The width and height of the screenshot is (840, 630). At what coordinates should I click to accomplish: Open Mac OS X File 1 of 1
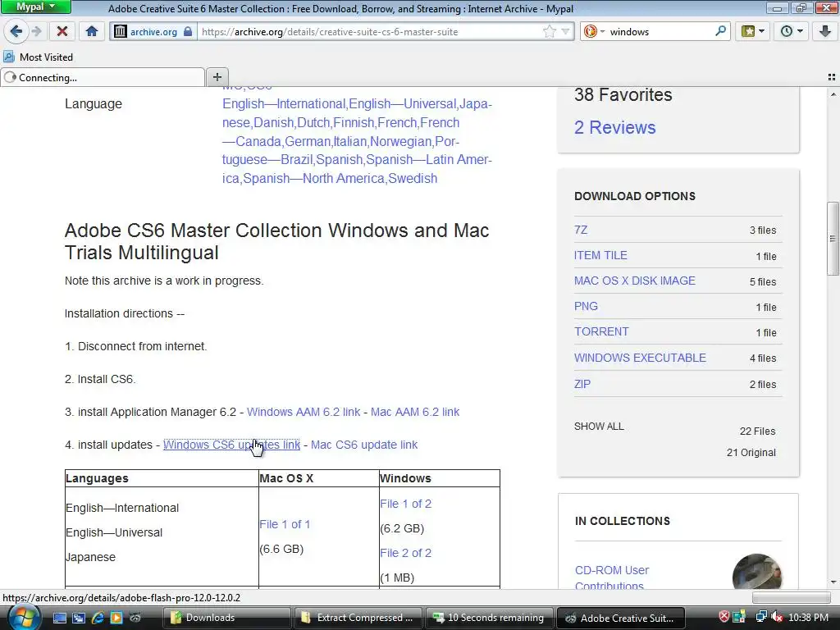[x=285, y=524]
